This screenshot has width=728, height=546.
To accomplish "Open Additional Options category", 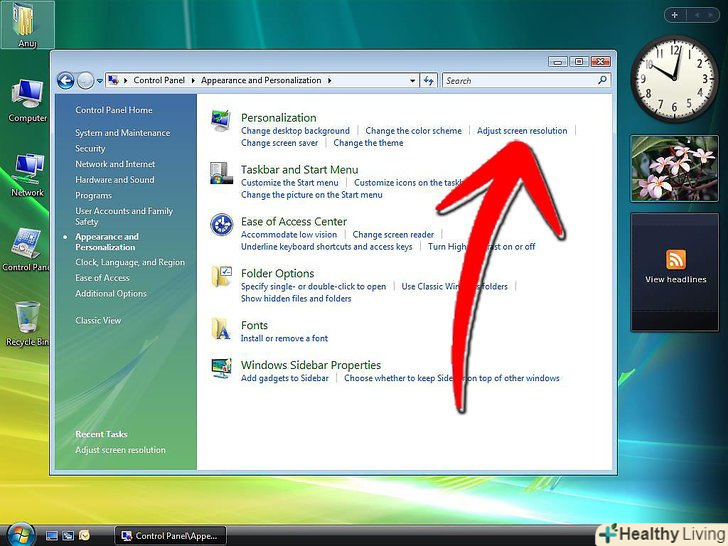I will (110, 293).
